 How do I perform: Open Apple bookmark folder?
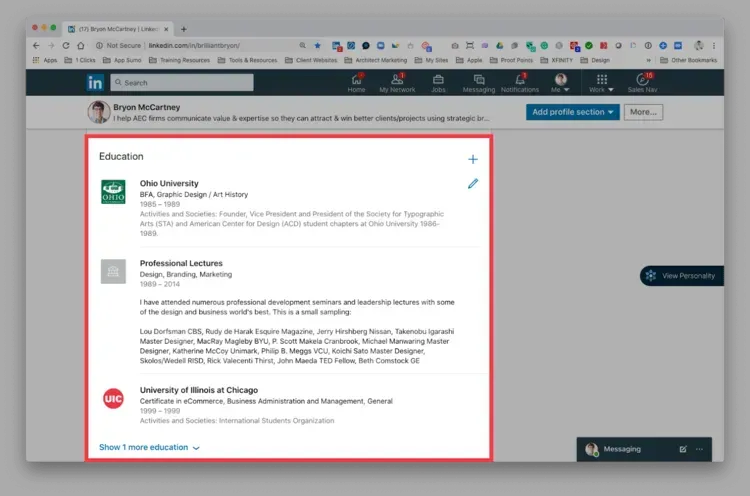click(x=469, y=60)
